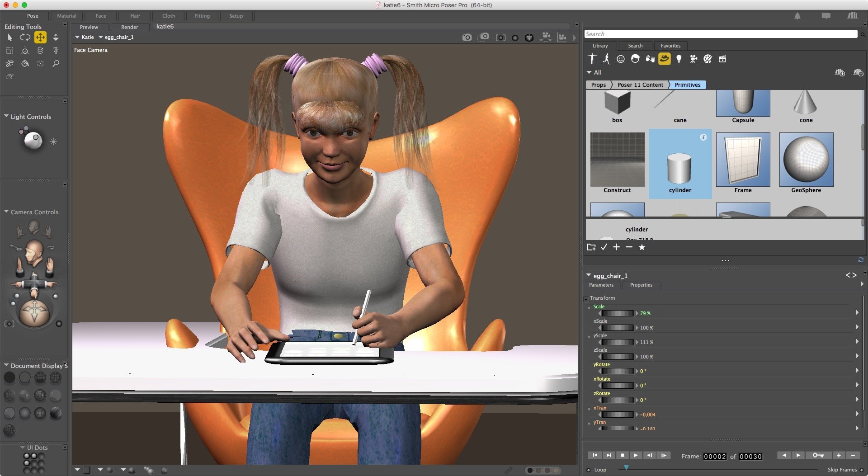This screenshot has width=868, height=476.
Task: Select the GeoSphere primitive thumbnail
Action: (x=806, y=160)
